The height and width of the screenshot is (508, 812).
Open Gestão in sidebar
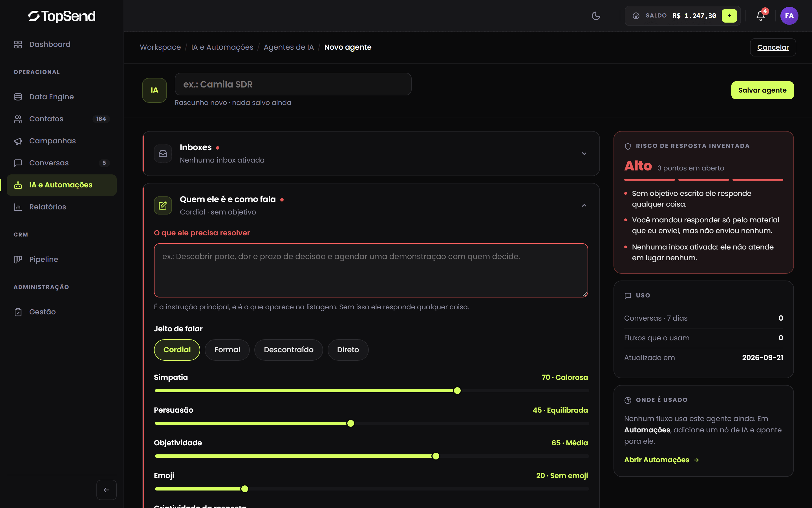(x=62, y=312)
